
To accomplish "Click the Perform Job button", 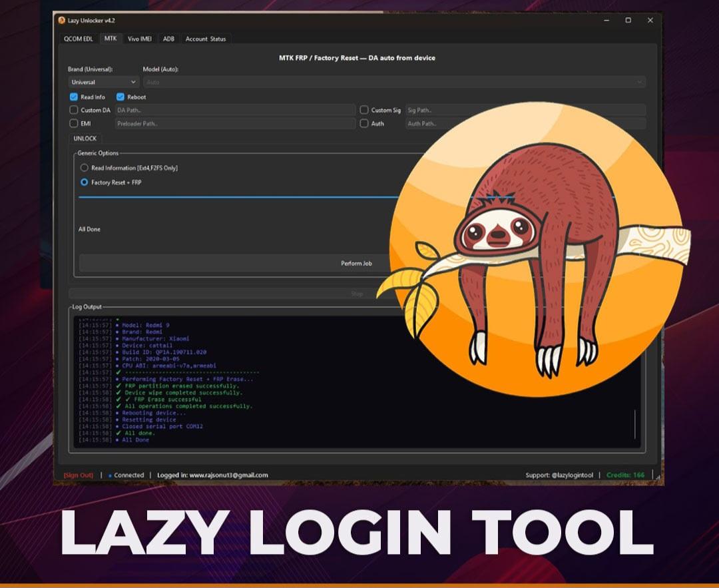I will [x=356, y=263].
